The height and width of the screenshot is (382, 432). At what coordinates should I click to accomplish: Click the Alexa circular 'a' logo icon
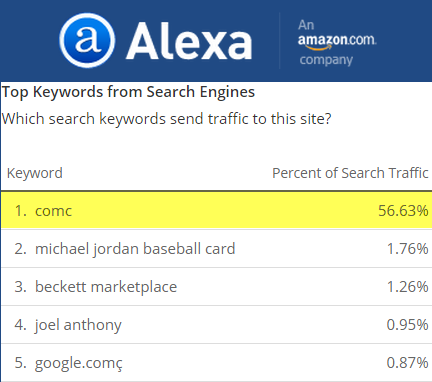coord(87,41)
